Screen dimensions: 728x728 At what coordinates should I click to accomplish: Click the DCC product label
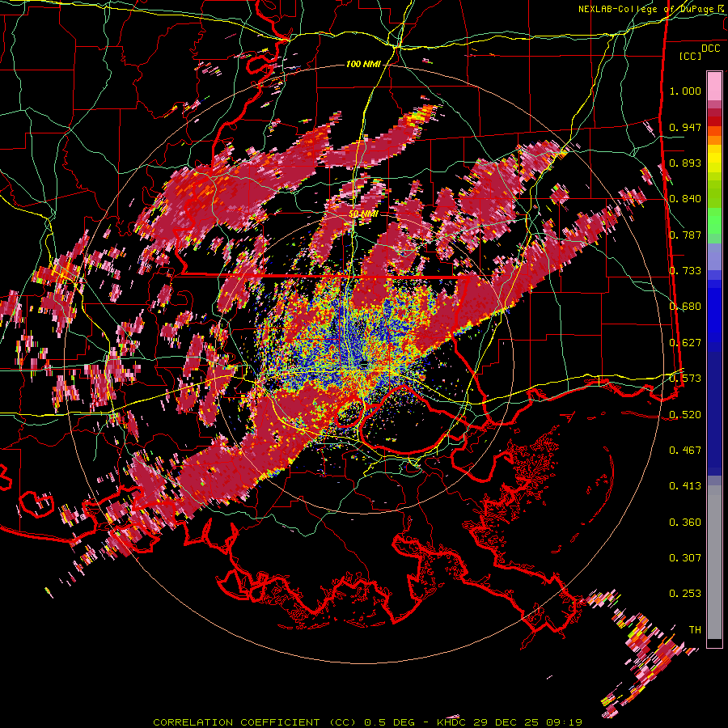[710, 49]
